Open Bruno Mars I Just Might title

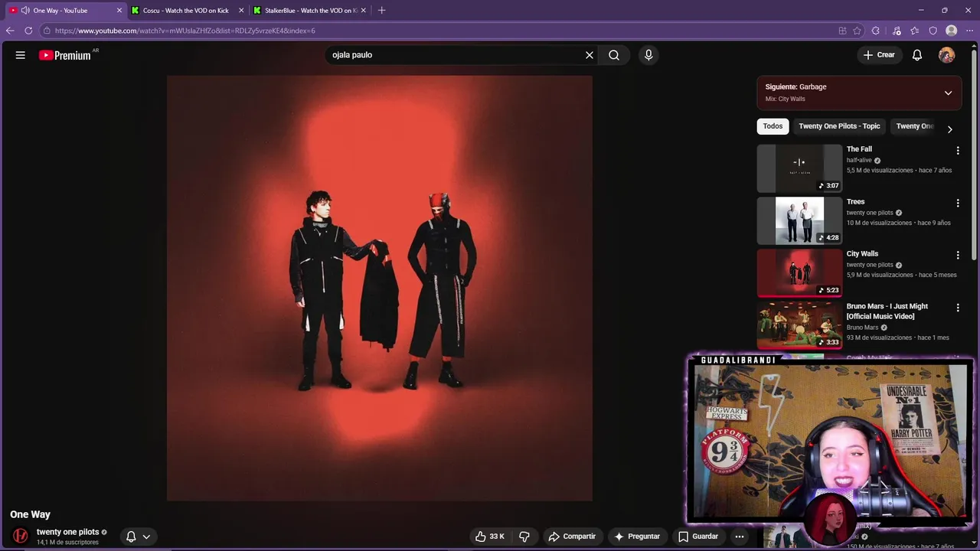coord(887,311)
